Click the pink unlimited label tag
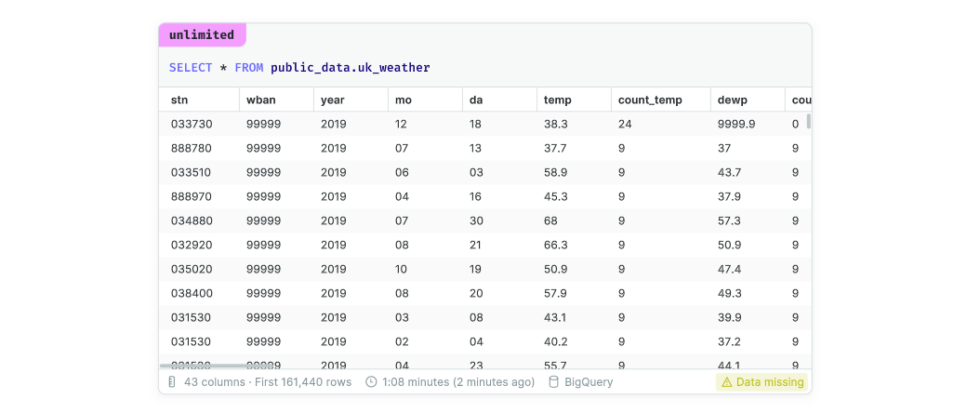The height and width of the screenshot is (413, 980). pyautogui.click(x=202, y=35)
